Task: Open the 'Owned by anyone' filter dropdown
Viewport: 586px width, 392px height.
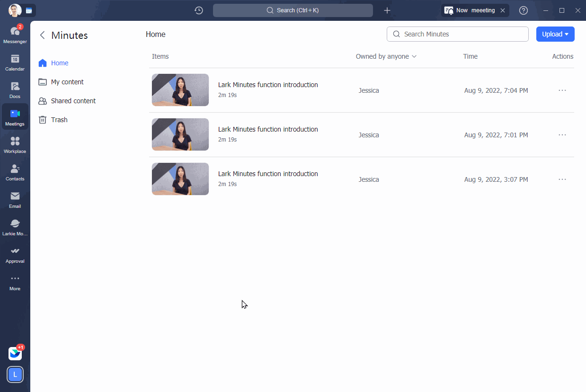Action: click(386, 56)
